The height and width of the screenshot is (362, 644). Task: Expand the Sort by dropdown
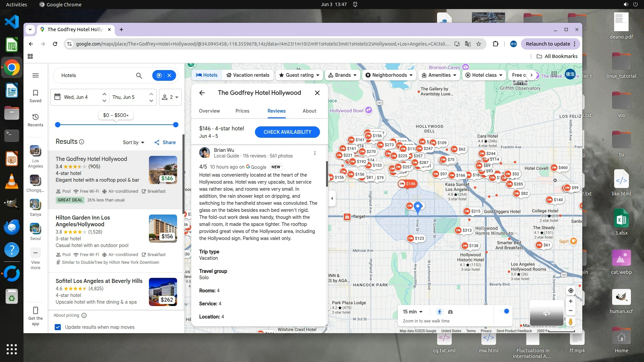(x=133, y=142)
